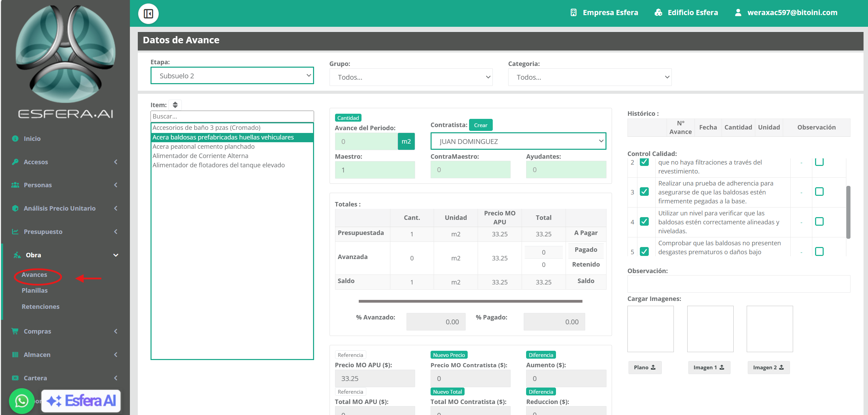Collapse the Obra menu chevron
The image size is (868, 415).
click(116, 255)
